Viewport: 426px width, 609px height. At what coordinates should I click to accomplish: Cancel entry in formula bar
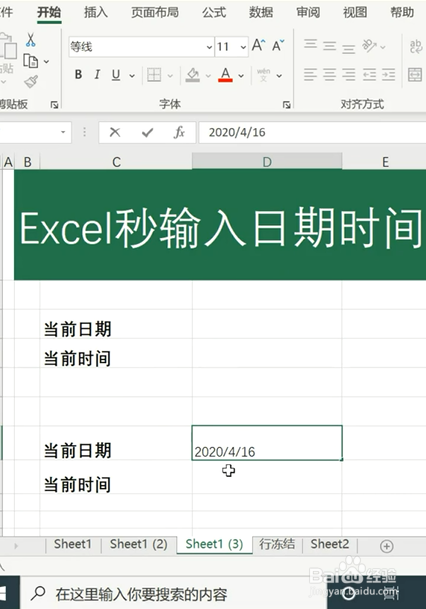pyautogui.click(x=115, y=132)
